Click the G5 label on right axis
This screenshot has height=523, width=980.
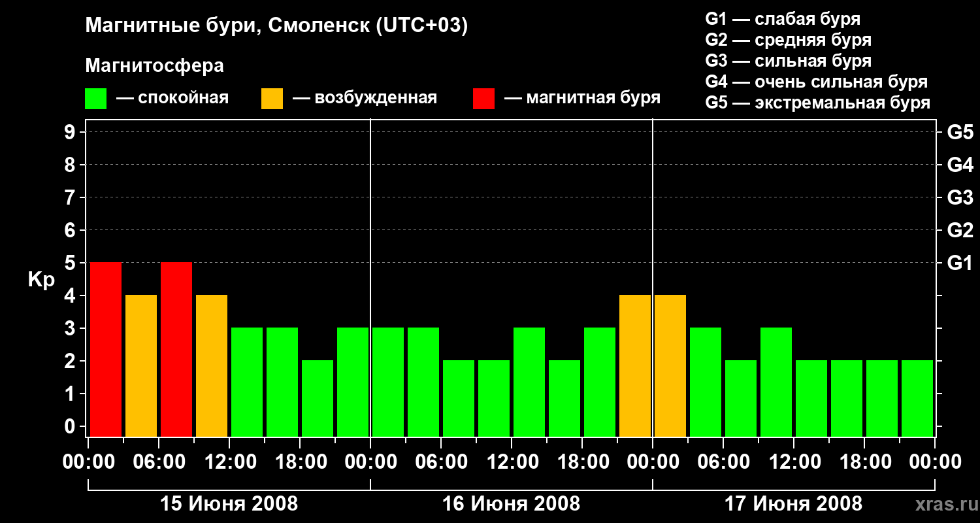point(960,133)
